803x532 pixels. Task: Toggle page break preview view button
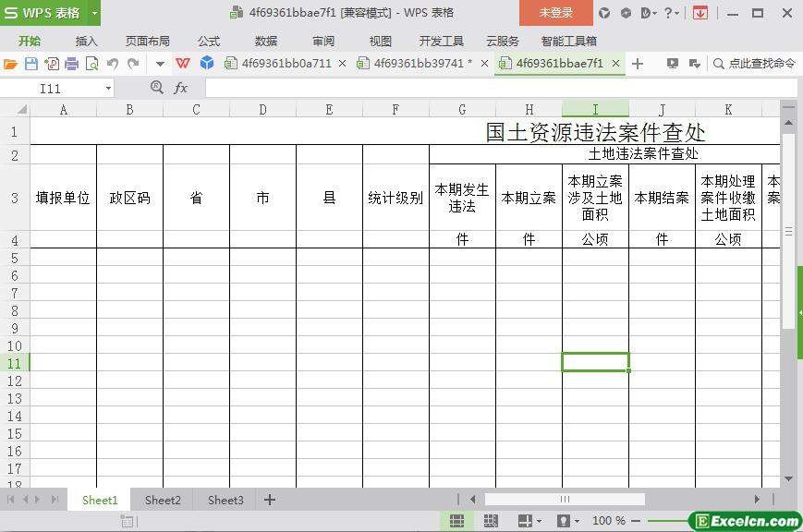point(490,521)
